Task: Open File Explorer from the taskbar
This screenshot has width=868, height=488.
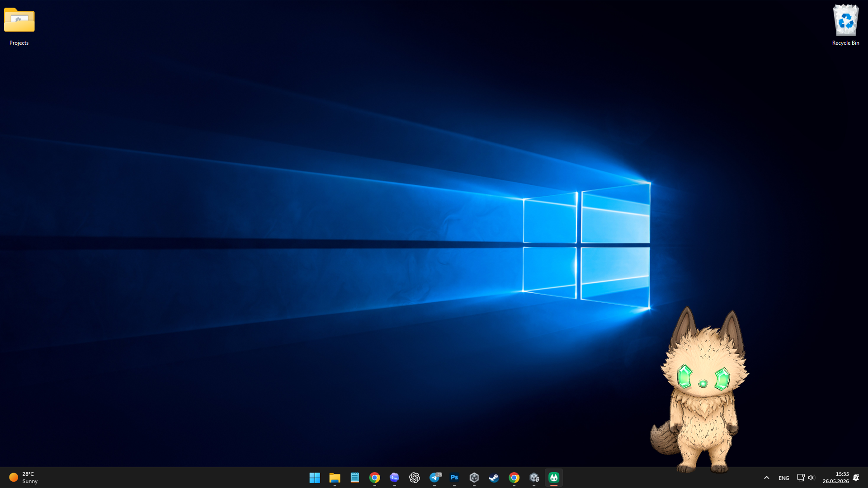Action: [335, 478]
